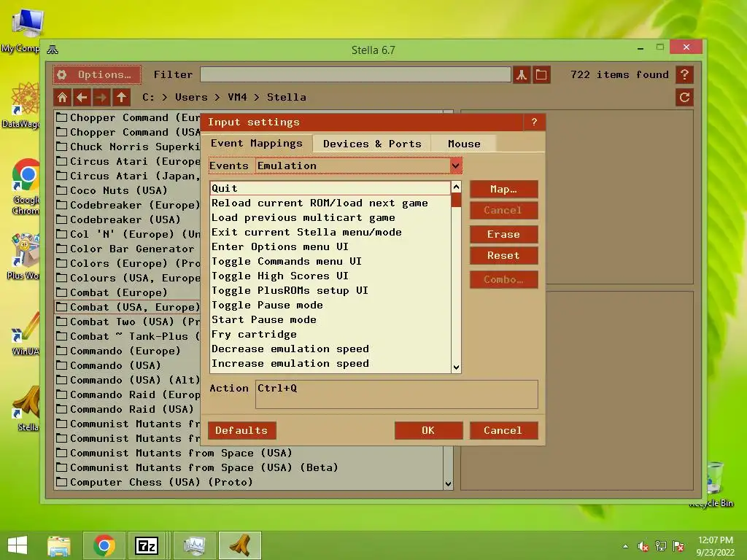Image resolution: width=747 pixels, height=560 pixels.
Task: Select 'Toggle PlusROMs setup UI'
Action: click(330, 290)
